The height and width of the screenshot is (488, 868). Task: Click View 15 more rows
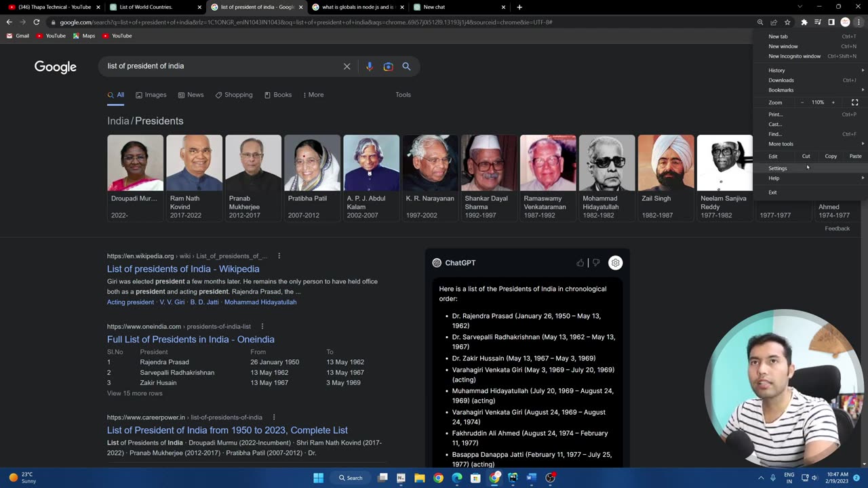[134, 394]
